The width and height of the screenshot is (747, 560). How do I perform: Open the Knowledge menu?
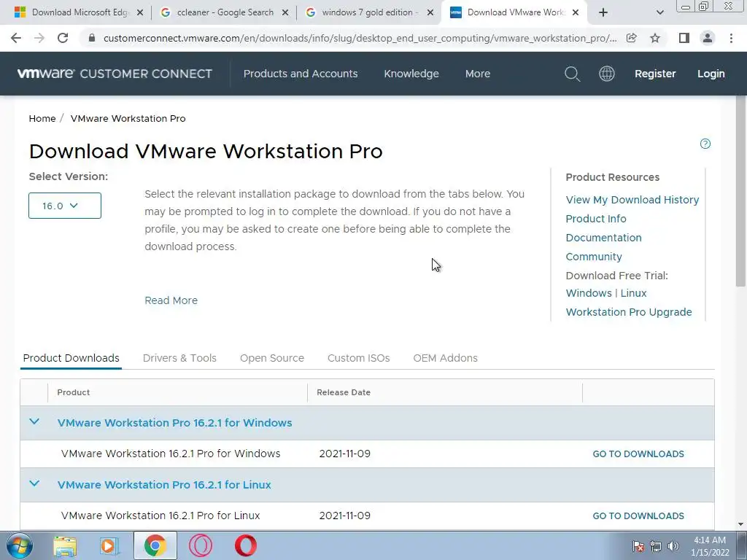pos(411,74)
